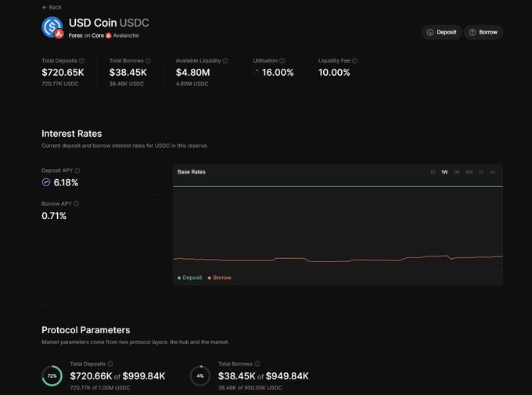Open the Core market link
This screenshot has width=532, height=395.
[98, 36]
